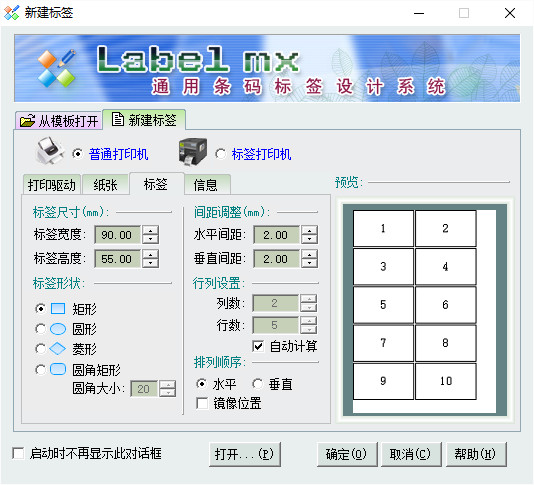Select 垂直 arrangement order
The height and width of the screenshot is (485, 534).
(x=257, y=384)
